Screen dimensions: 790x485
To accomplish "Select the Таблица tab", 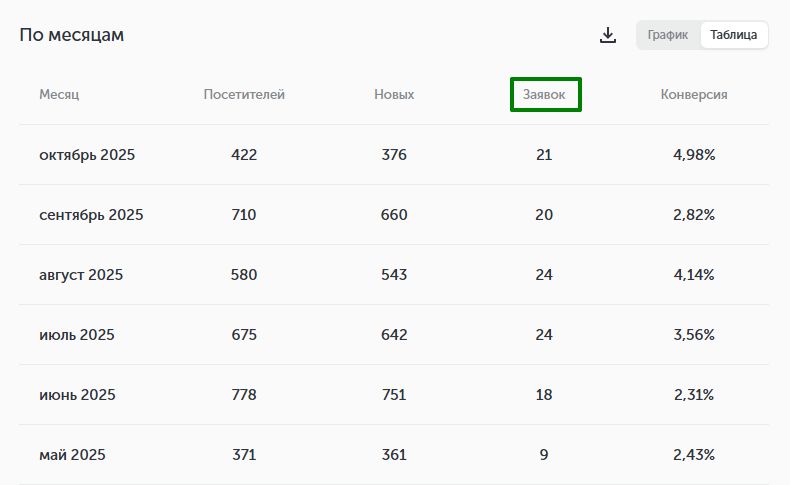I will tap(734, 35).
